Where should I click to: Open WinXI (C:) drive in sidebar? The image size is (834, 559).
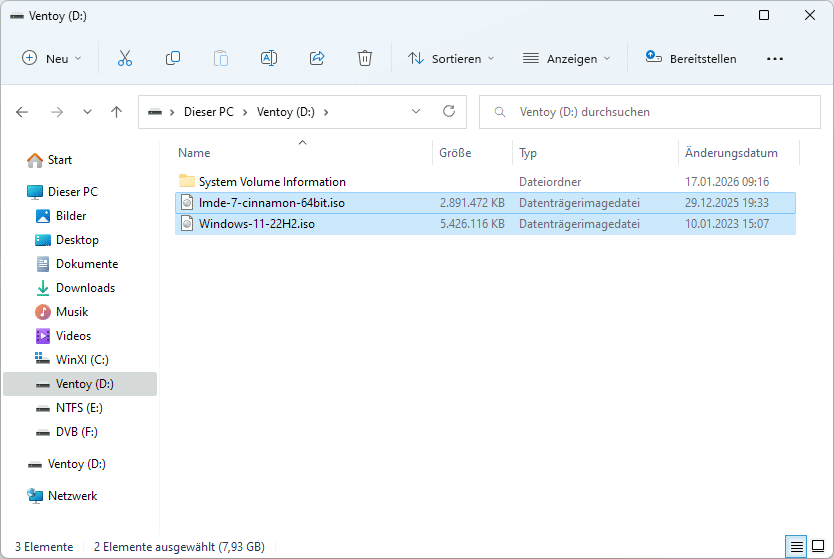tap(82, 360)
